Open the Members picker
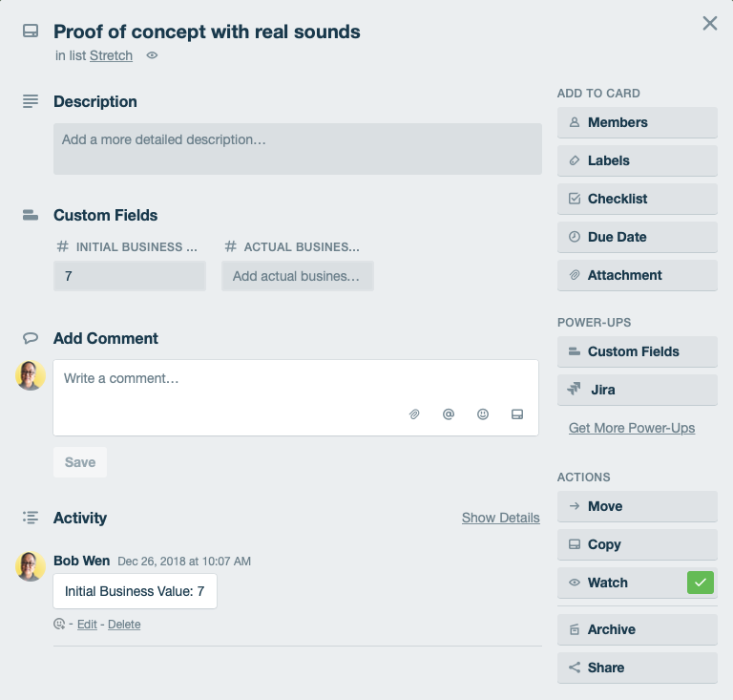 (637, 122)
